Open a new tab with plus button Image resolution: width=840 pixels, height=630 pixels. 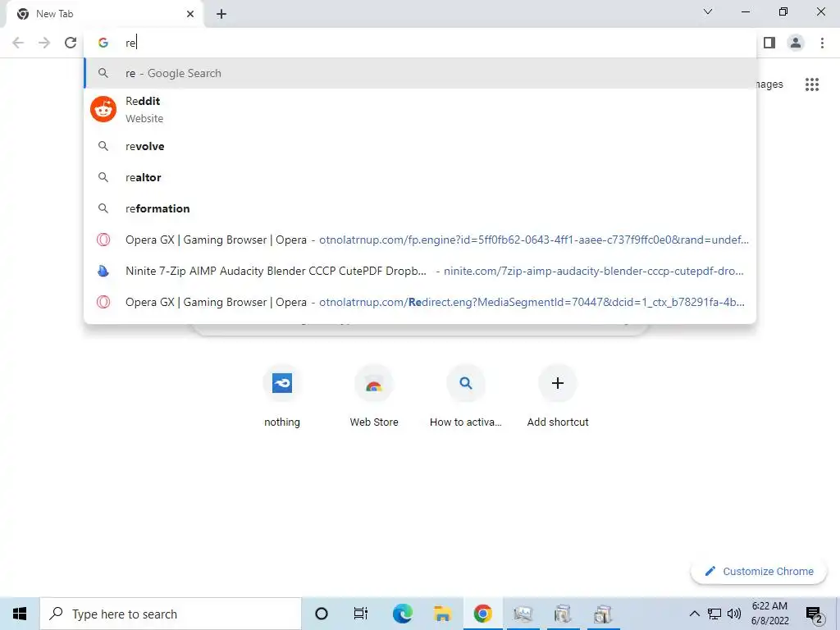221,14
